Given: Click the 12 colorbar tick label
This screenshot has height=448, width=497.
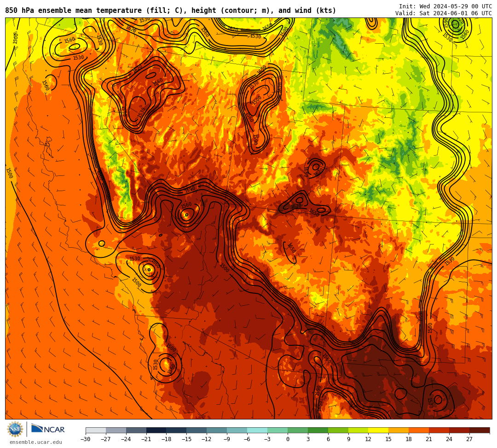Looking at the screenshot, I should click(368, 439).
